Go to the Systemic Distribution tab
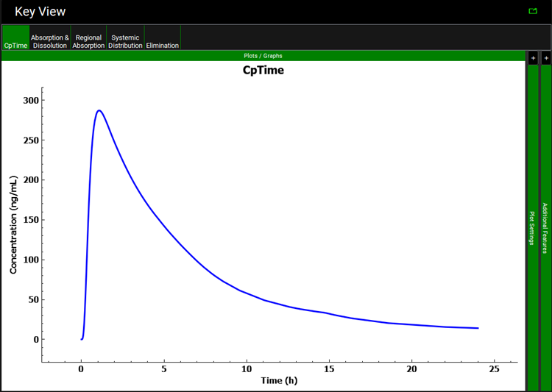Viewport: 552px width, 392px height. tap(125, 38)
